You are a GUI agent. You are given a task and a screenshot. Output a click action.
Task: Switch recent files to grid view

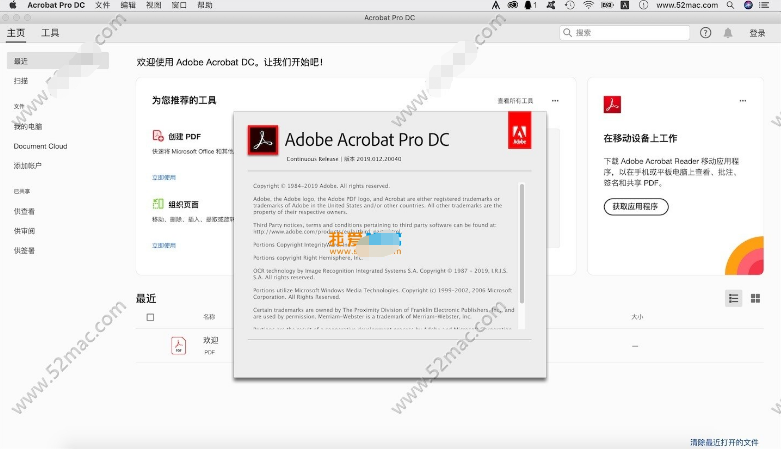click(756, 298)
